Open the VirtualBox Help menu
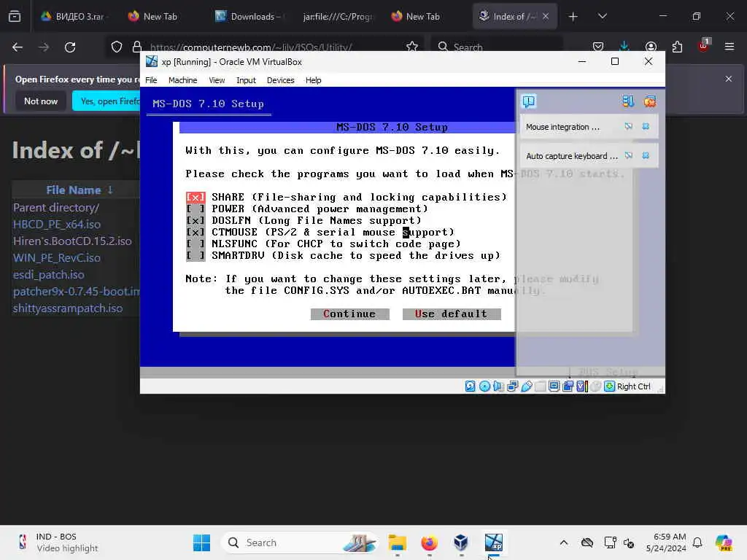Image resolution: width=747 pixels, height=560 pixels. click(313, 80)
